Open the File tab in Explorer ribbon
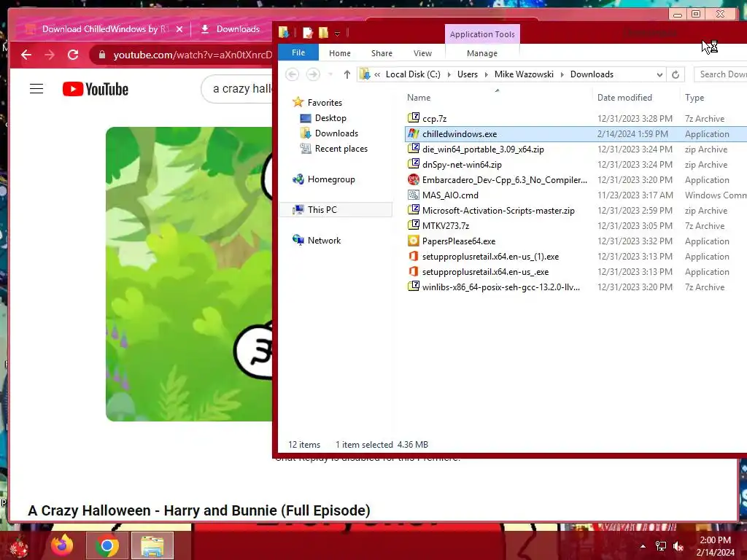The width and height of the screenshot is (747, 560). (x=298, y=52)
